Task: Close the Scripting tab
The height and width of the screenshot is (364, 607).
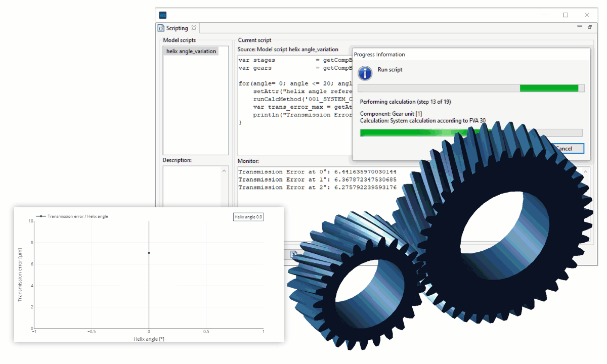Action: point(194,28)
